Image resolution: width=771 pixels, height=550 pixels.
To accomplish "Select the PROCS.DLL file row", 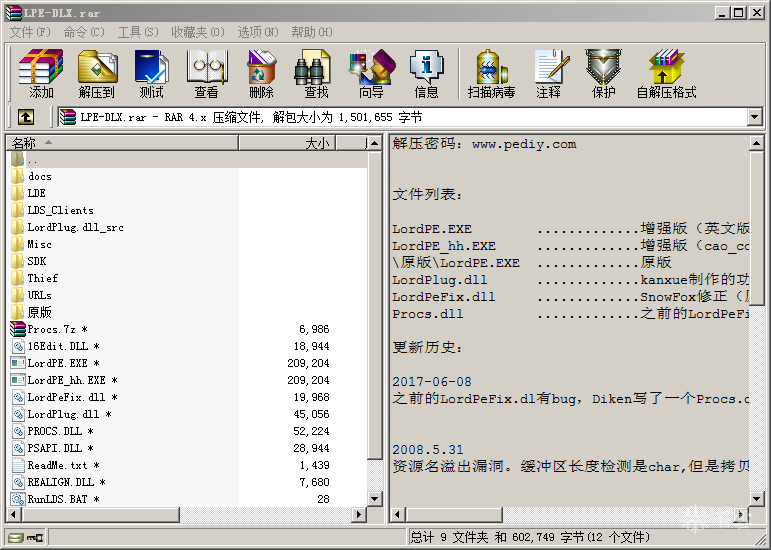I will 187,431.
